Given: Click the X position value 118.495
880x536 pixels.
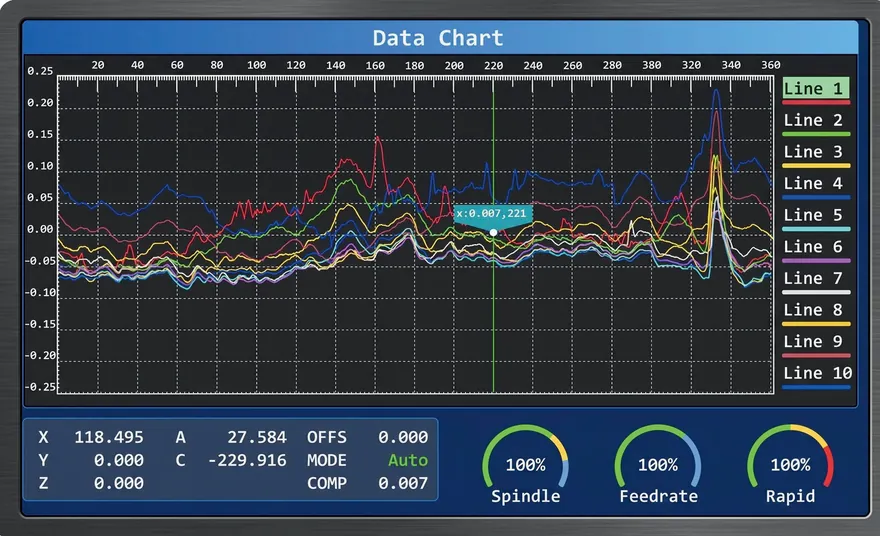Looking at the screenshot, I should pos(109,437).
